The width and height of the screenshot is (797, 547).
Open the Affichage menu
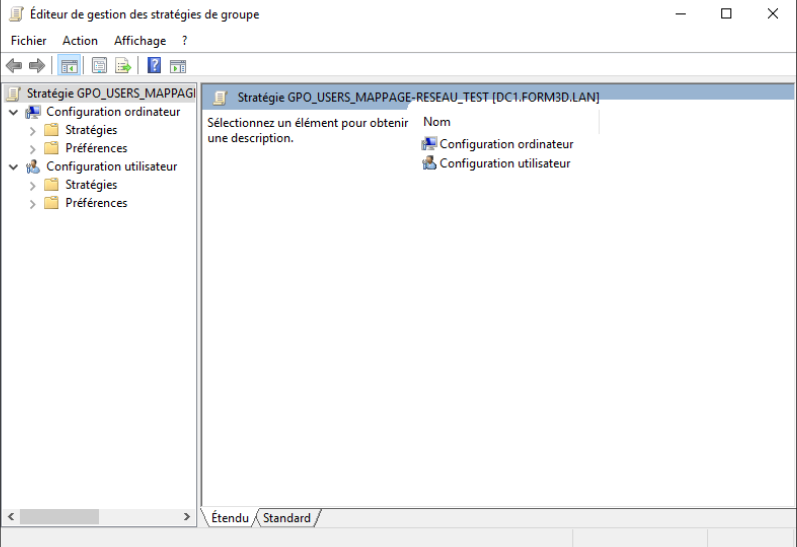(x=140, y=41)
